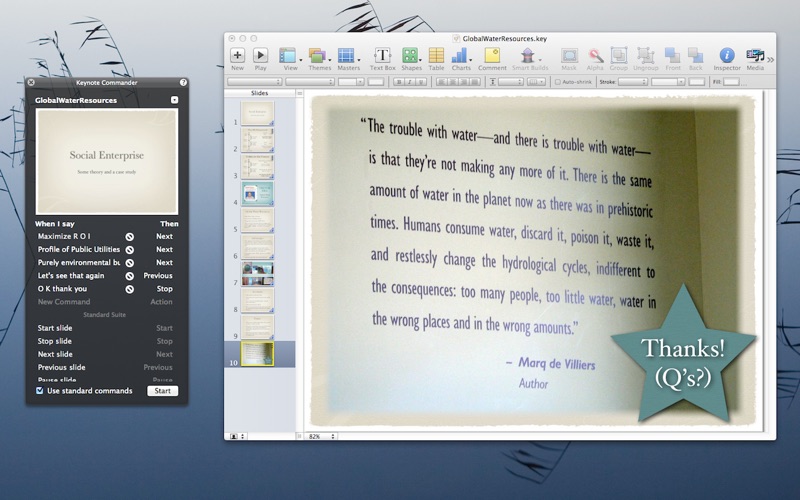800x500 pixels.
Task: Open the zoom level 82% popup
Action: 321,436
